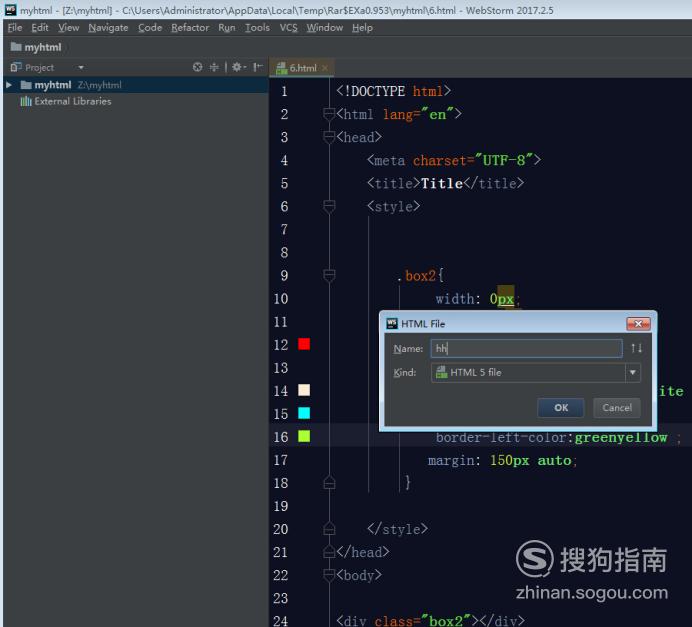The width and height of the screenshot is (692, 627).
Task: Close the HTML File dialog
Action: [x=638, y=324]
